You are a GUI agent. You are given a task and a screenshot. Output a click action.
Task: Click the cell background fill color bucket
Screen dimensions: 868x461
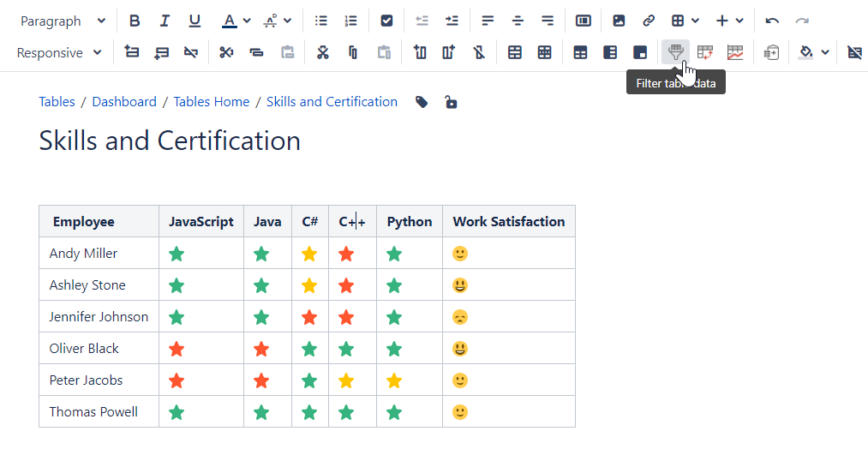[x=805, y=53]
